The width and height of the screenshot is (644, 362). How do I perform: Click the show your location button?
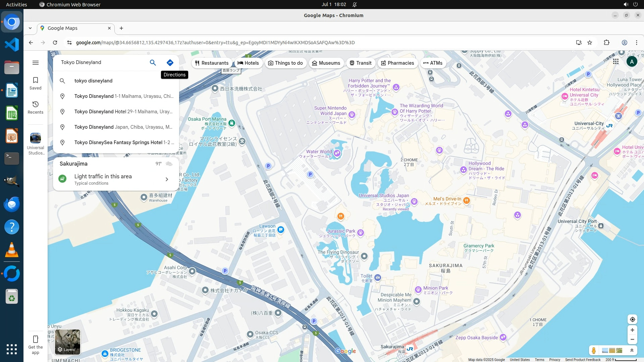pos(632,319)
